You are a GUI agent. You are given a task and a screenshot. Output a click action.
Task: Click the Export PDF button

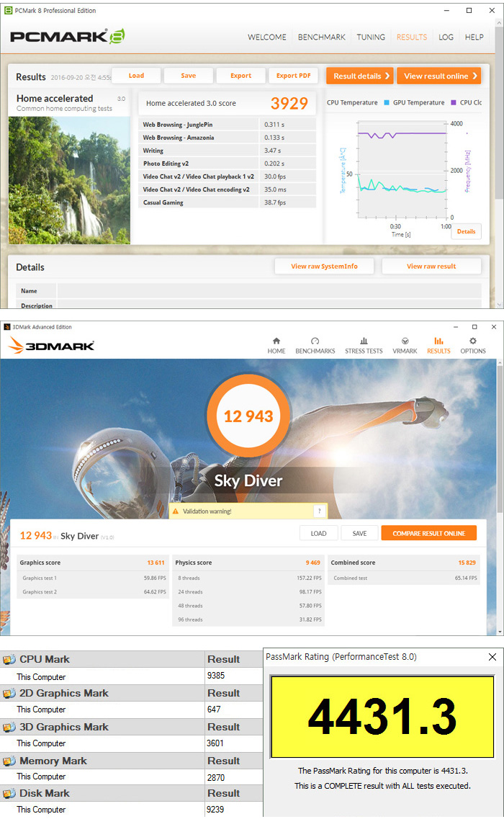[x=293, y=76]
